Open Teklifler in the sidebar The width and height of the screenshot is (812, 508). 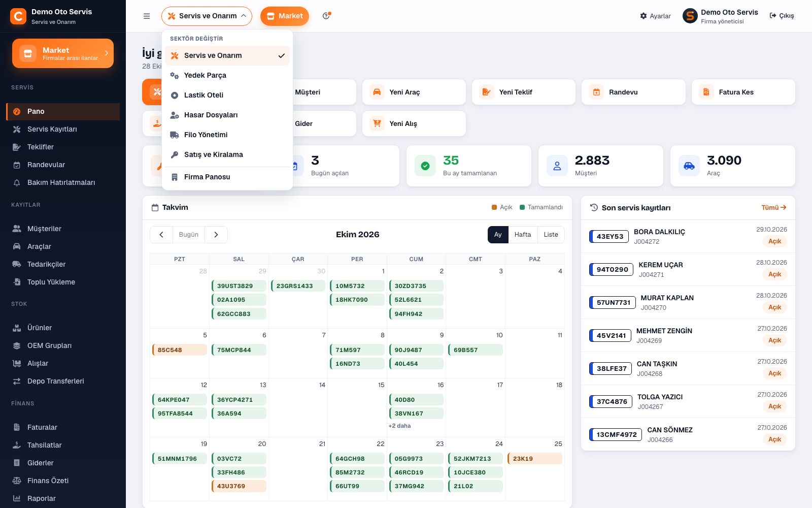63,147
